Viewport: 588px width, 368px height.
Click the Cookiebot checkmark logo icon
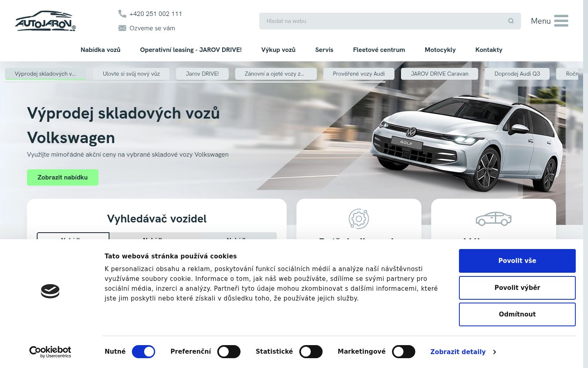click(50, 291)
